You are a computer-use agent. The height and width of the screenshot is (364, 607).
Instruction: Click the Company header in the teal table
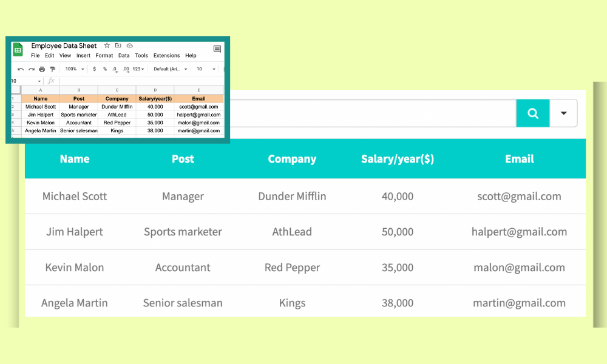[293, 159]
